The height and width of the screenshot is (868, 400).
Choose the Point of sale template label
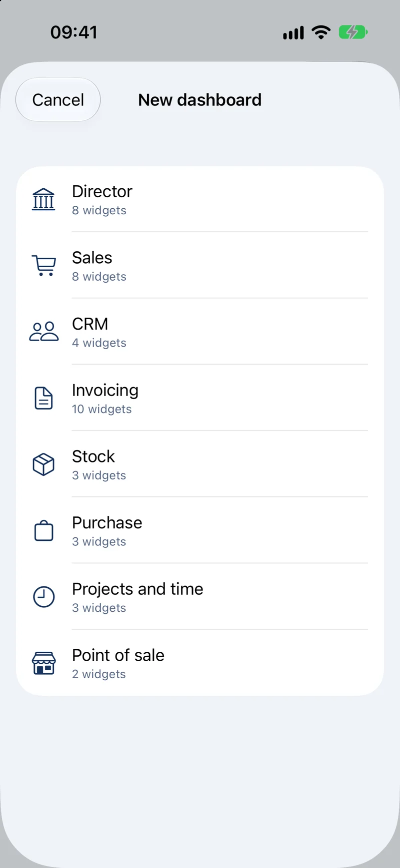click(x=118, y=655)
